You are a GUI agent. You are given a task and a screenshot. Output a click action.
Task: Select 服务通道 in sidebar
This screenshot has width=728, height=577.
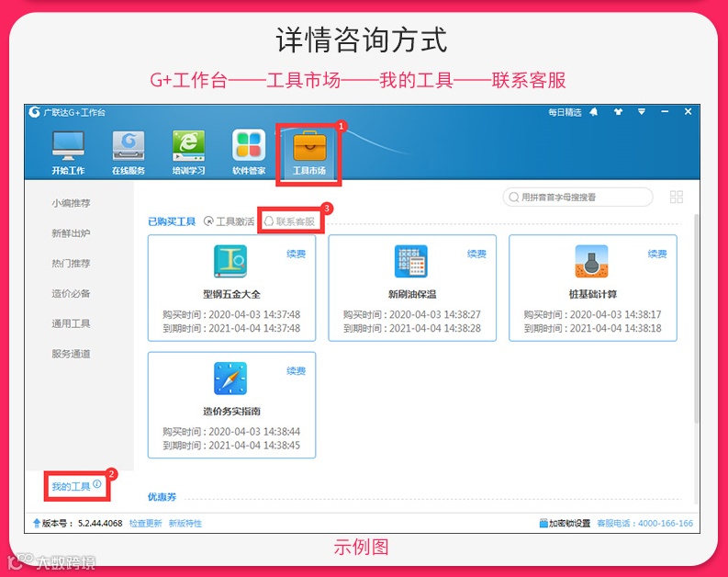click(71, 354)
